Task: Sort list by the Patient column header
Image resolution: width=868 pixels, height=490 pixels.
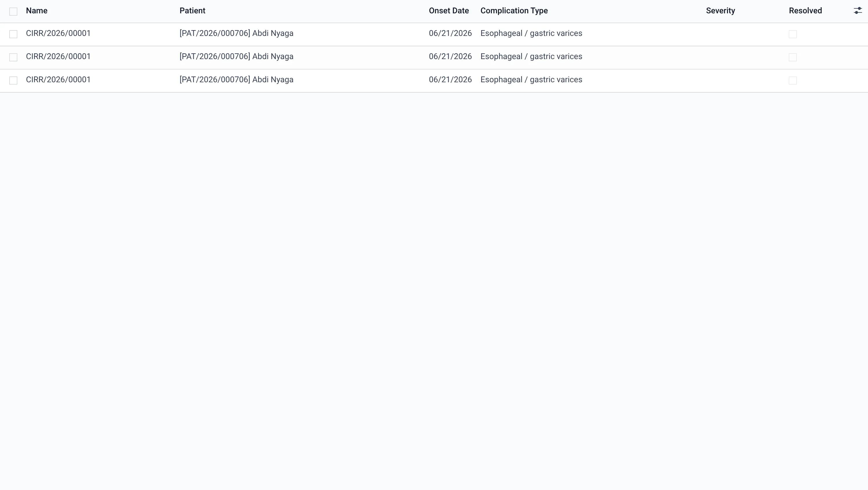Action: 192,11
